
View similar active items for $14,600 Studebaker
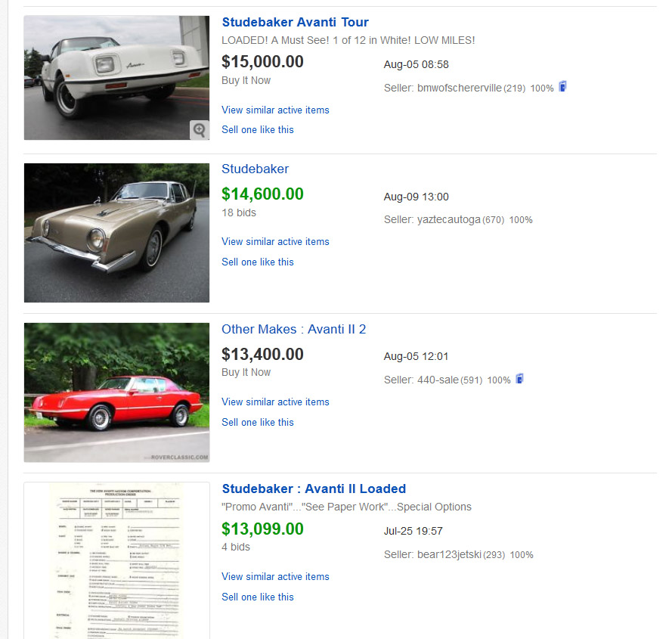(275, 241)
